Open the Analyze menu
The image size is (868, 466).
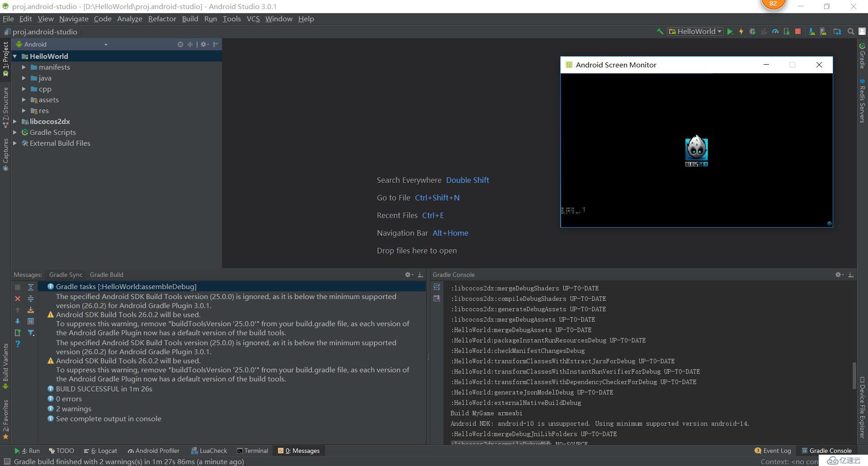point(129,19)
